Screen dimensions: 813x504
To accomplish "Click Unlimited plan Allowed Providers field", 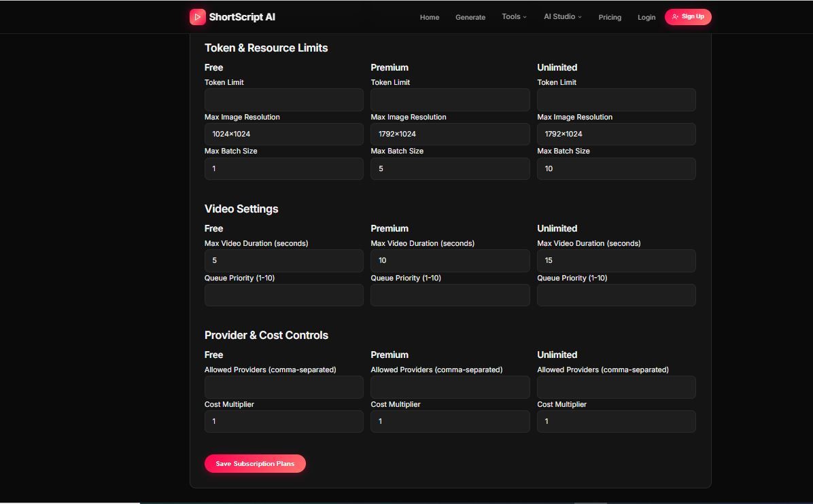I will (x=616, y=387).
